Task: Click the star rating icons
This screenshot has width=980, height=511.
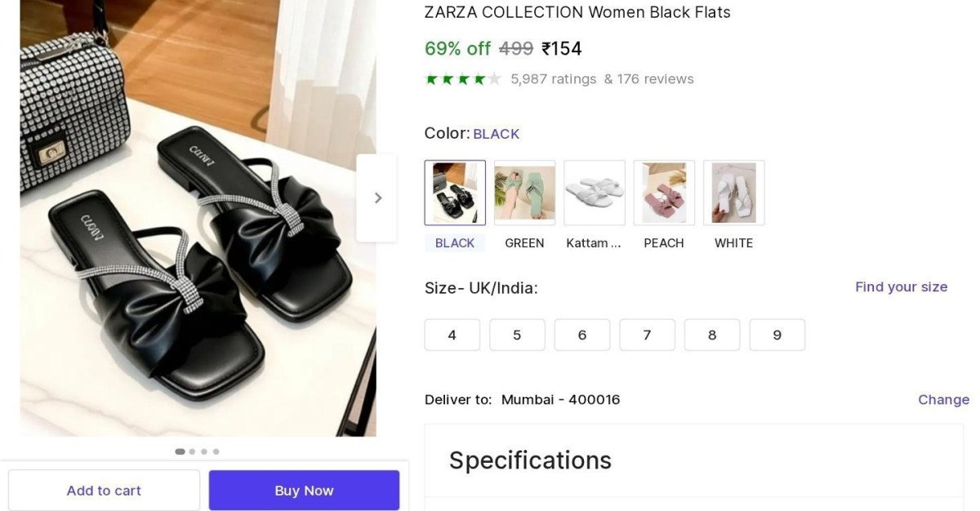Action: (462, 79)
